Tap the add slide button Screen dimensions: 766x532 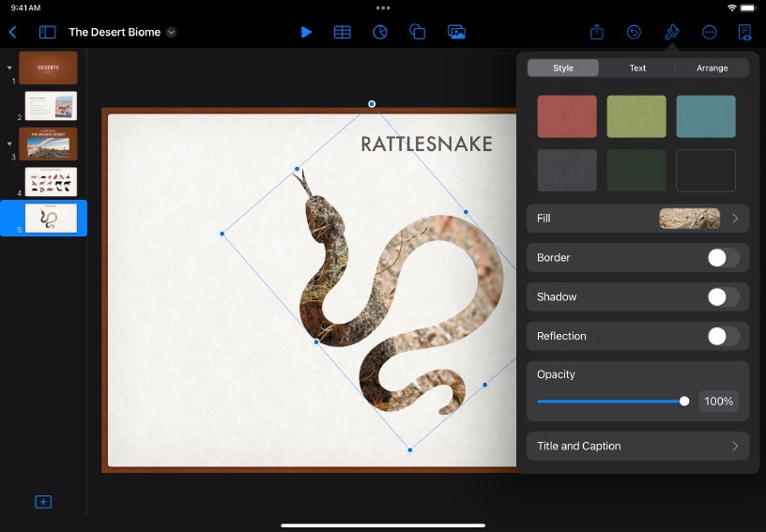click(43, 502)
